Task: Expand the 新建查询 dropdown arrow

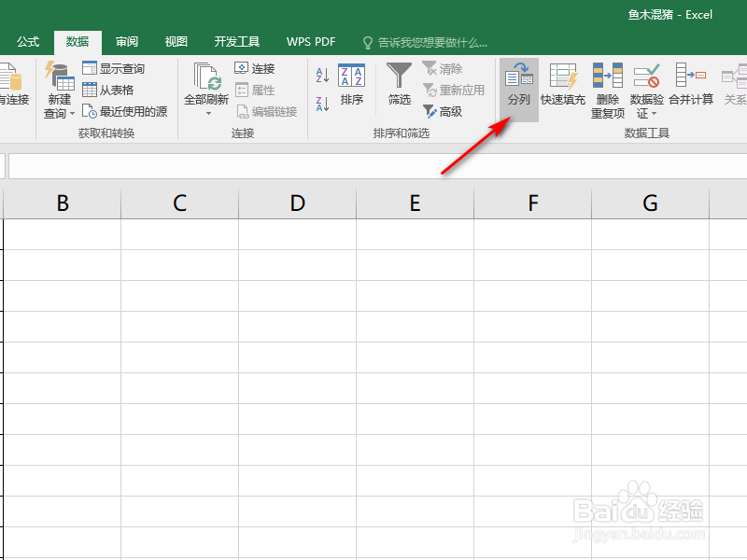Action: pos(73,114)
